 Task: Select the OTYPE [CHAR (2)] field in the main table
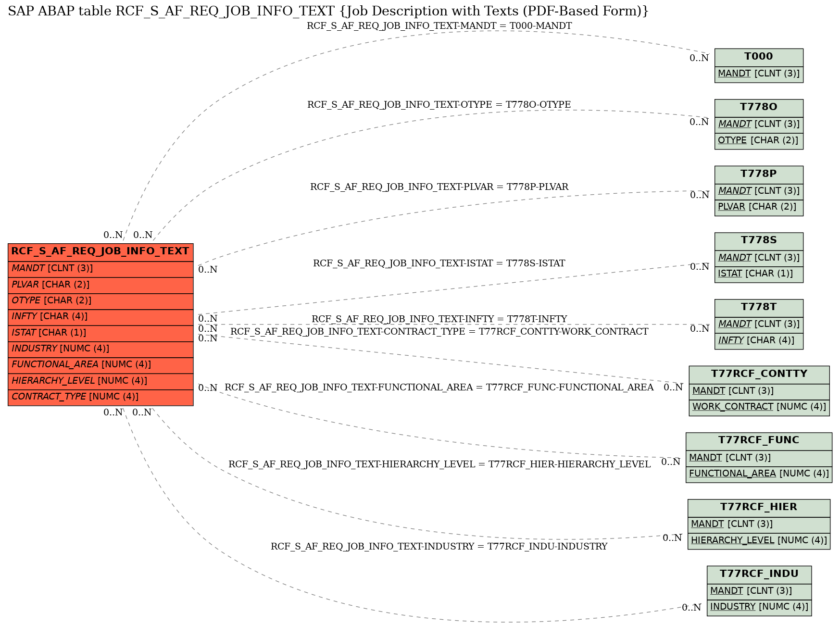[x=100, y=301]
